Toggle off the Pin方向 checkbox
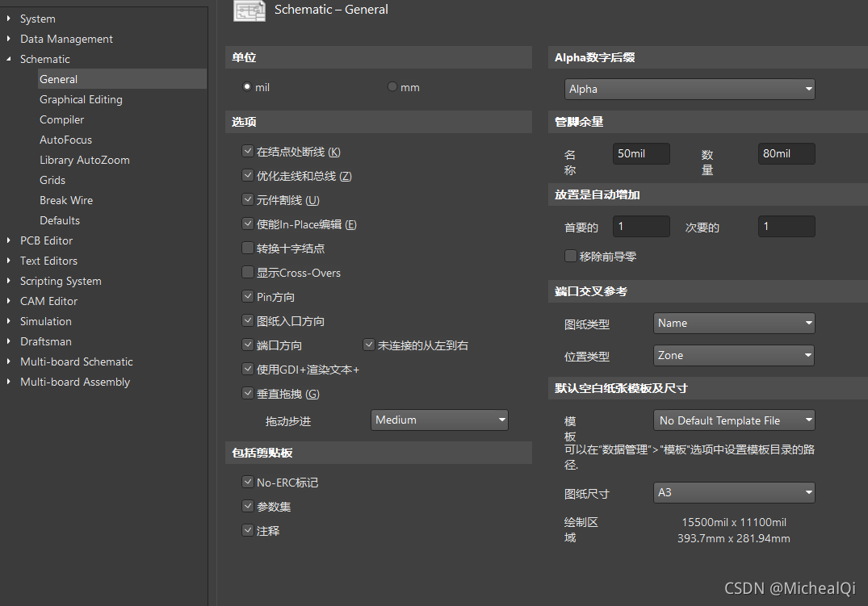Viewport: 868px width, 606px height. 247,296
